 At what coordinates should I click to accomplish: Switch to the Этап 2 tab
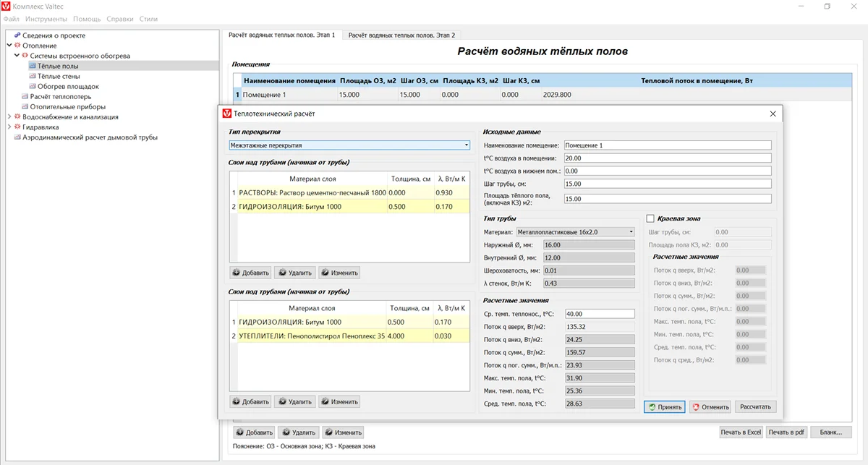[x=401, y=35]
